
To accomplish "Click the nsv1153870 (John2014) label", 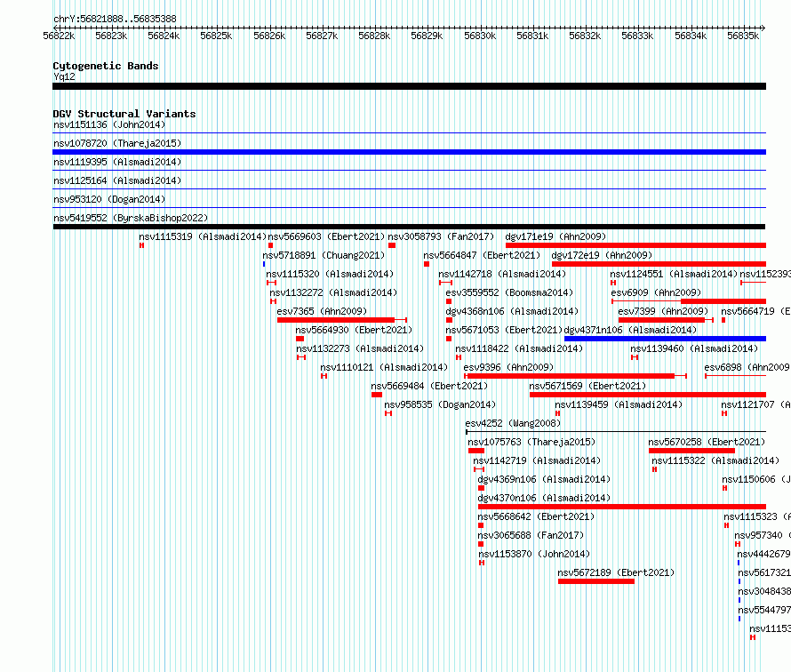I will [534, 554].
